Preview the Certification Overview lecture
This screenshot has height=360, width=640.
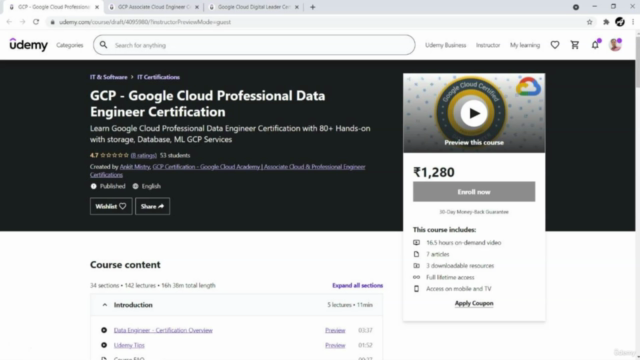pos(335,330)
